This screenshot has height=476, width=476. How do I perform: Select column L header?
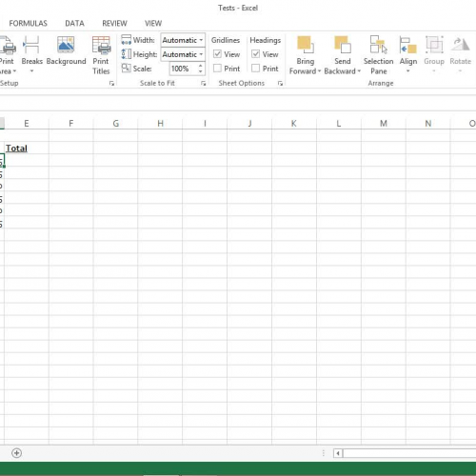(x=339, y=124)
